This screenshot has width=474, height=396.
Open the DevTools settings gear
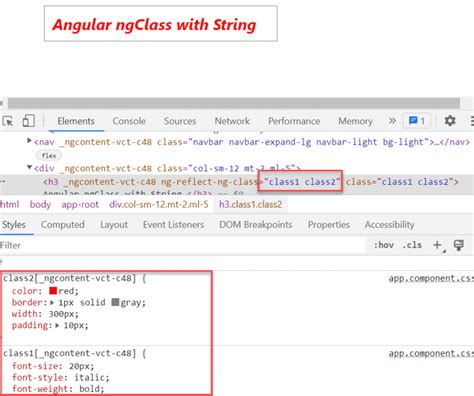coord(450,121)
